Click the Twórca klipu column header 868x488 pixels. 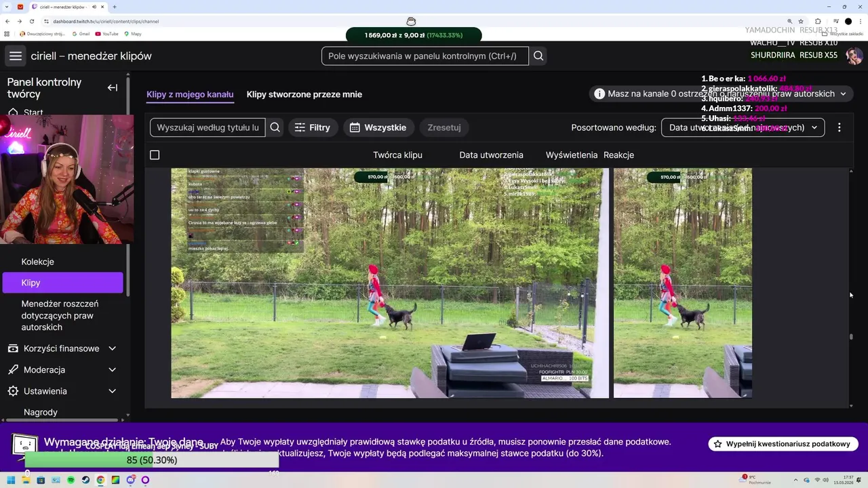[397, 155]
